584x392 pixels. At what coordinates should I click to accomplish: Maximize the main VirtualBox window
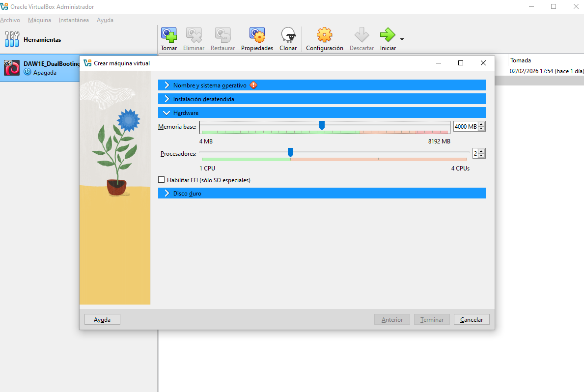point(554,6)
